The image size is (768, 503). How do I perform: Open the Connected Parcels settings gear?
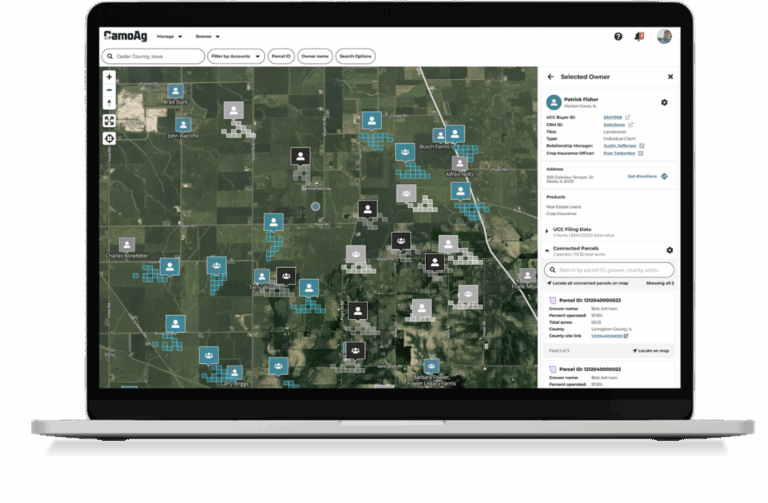click(x=669, y=250)
